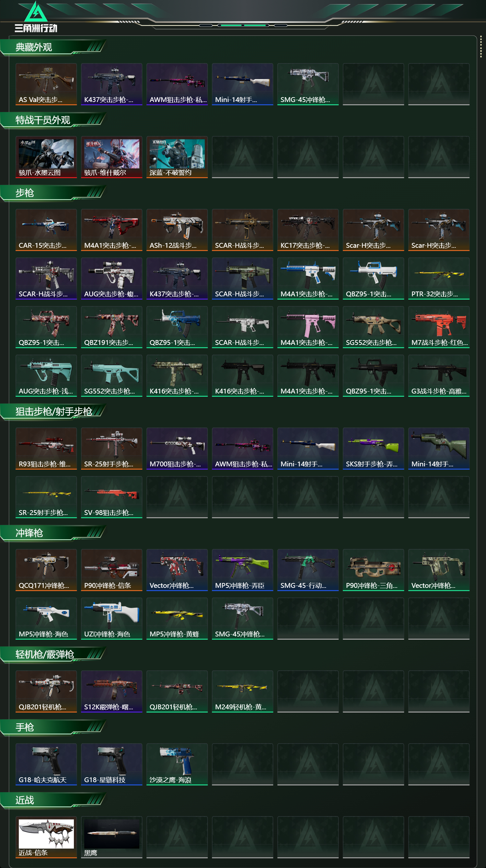Image resolution: width=486 pixels, height=868 pixels.
Task: Select the 深蓝-不破誓约 operator skin
Action: click(177, 157)
